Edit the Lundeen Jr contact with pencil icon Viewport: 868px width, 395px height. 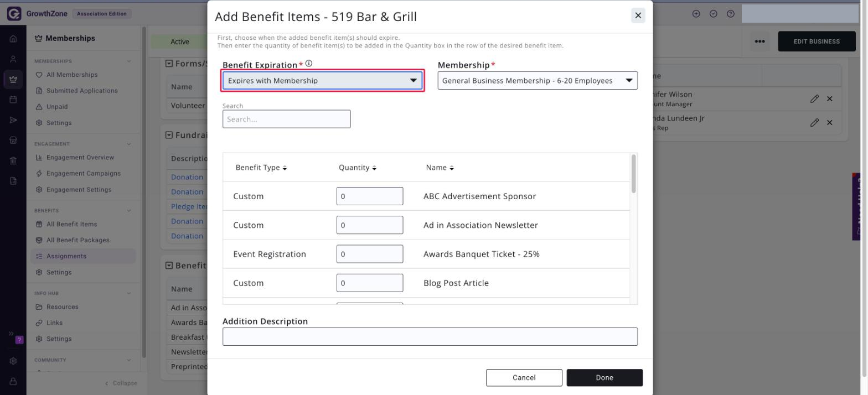point(814,122)
